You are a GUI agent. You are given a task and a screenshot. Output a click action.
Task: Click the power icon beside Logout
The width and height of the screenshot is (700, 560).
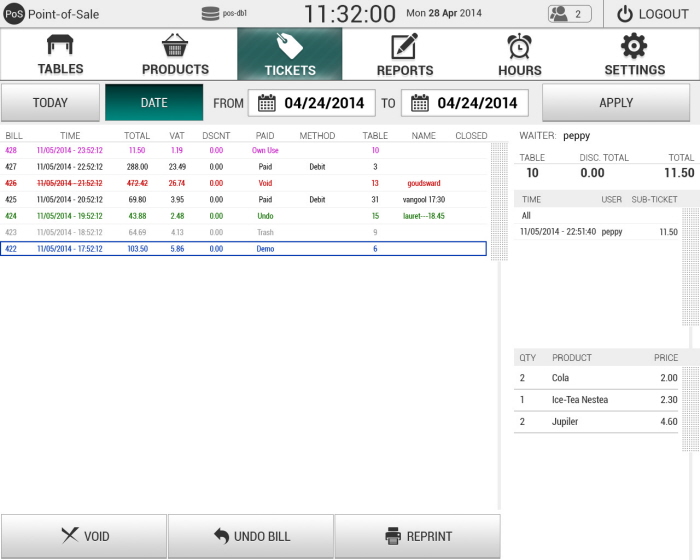[x=625, y=14]
